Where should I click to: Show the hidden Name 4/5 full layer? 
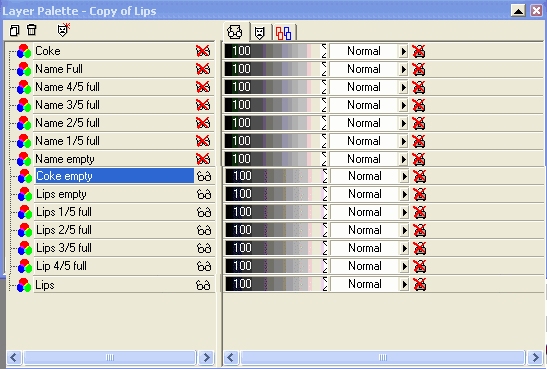pyautogui.click(x=203, y=87)
